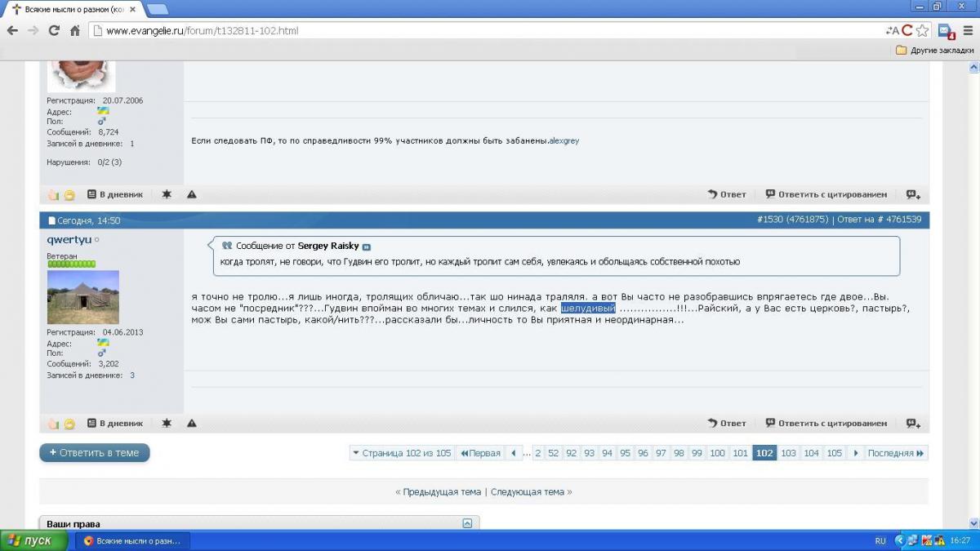The width and height of the screenshot is (980, 551).
Task: Click the 'пуск' Start button
Action: tap(30, 540)
